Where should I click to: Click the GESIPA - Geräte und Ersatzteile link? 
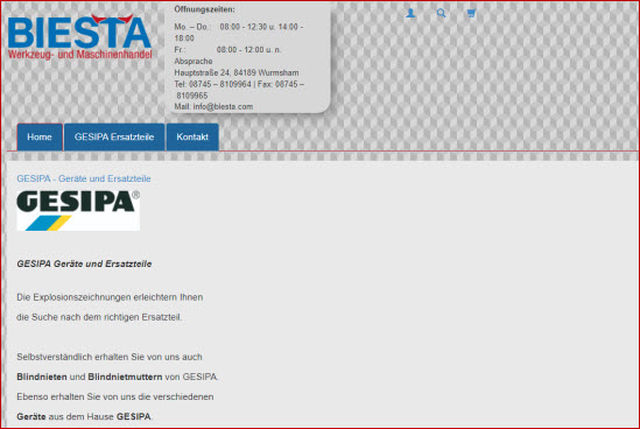pyautogui.click(x=84, y=179)
